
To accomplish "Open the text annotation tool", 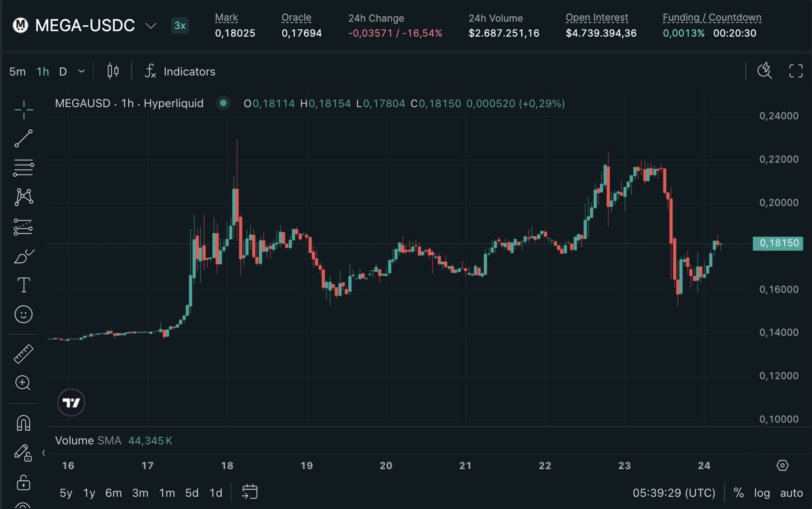I will 23,285.
